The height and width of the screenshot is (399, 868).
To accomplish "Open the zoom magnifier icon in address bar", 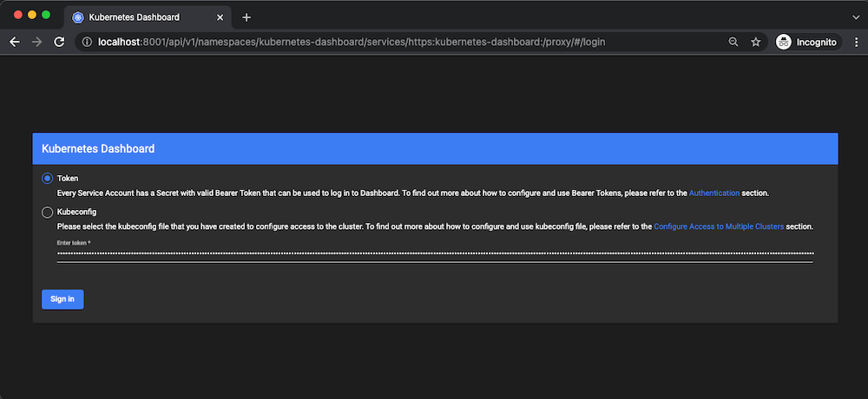I will 733,42.
